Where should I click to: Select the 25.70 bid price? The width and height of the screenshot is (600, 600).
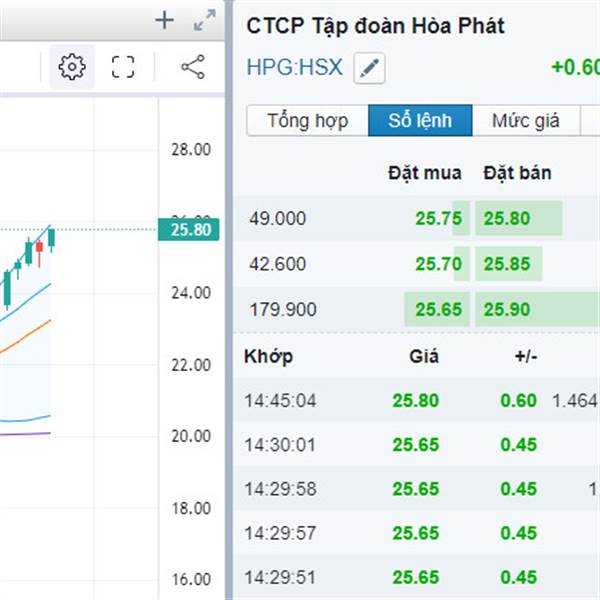439,264
